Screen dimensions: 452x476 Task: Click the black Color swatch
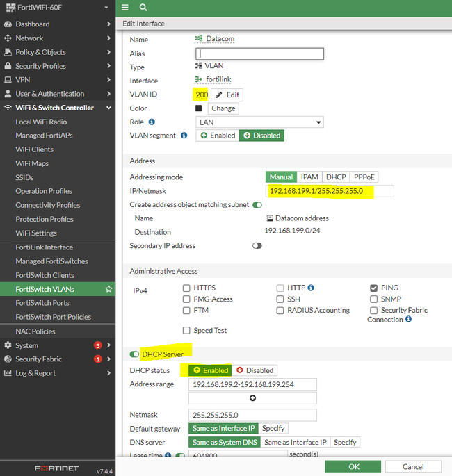click(x=199, y=108)
